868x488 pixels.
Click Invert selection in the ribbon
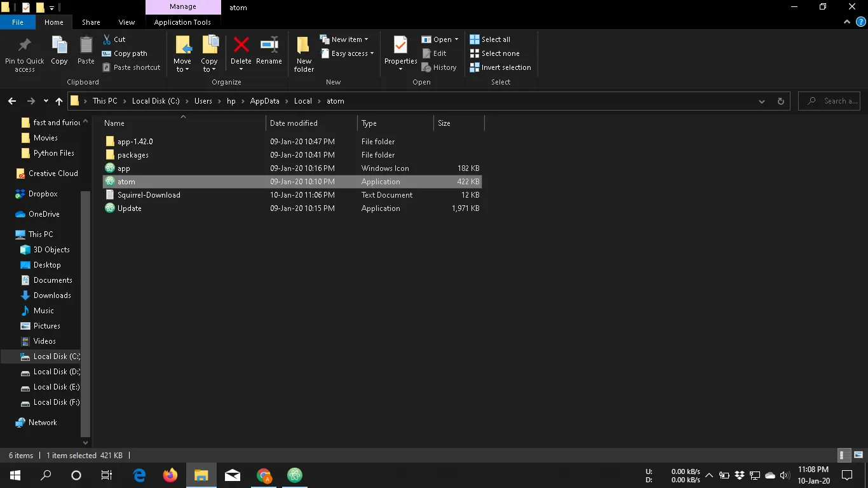(x=500, y=67)
